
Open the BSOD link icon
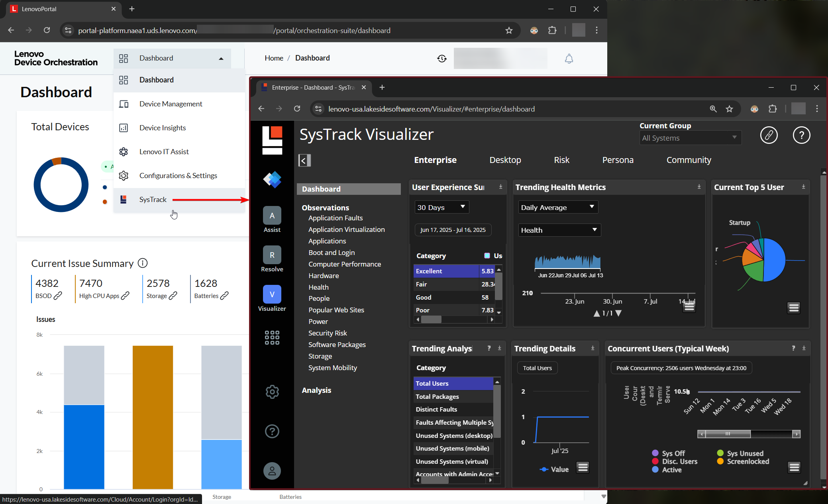click(x=58, y=296)
